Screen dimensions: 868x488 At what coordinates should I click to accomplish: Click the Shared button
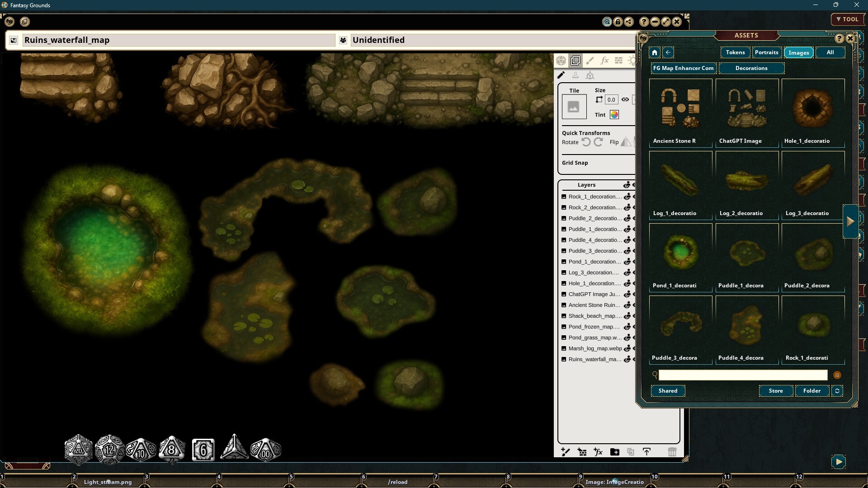tap(668, 391)
